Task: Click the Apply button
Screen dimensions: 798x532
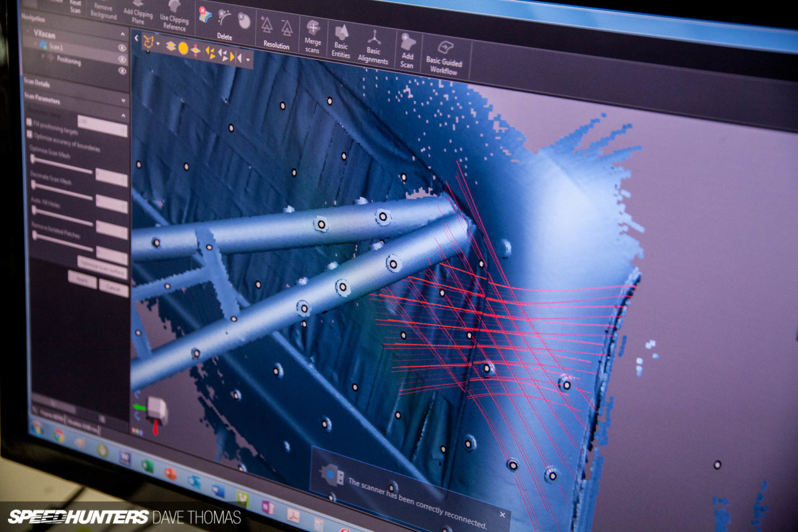Action: (82, 278)
